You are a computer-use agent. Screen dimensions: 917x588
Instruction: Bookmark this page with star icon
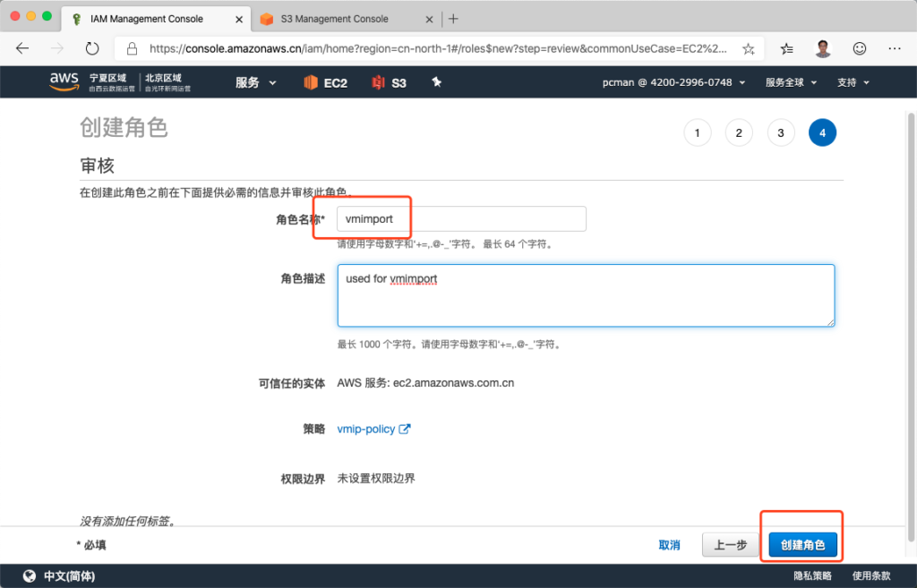(749, 49)
